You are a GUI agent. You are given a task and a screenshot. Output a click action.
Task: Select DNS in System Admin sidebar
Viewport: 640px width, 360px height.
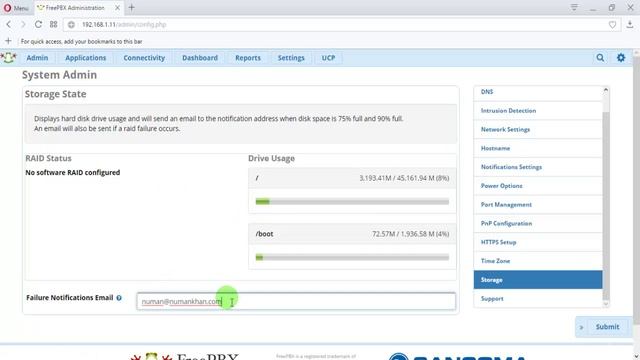coord(538,92)
